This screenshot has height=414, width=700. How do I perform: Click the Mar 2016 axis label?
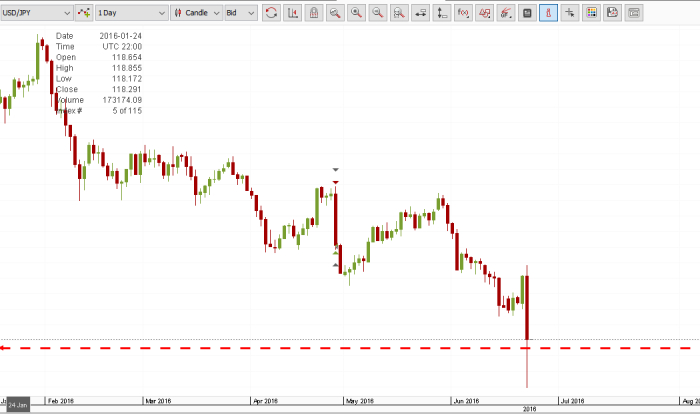(158, 401)
